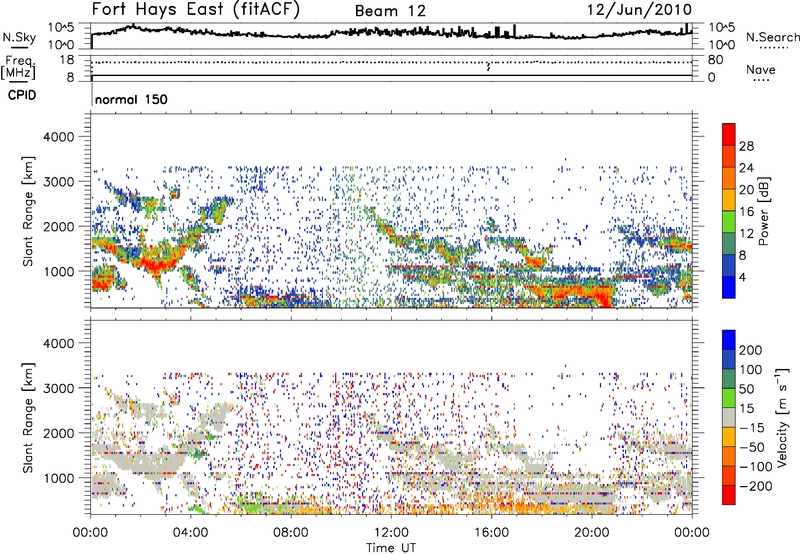Click the '20:00' time axis tick
This screenshot has width=800, height=554.
click(592, 533)
